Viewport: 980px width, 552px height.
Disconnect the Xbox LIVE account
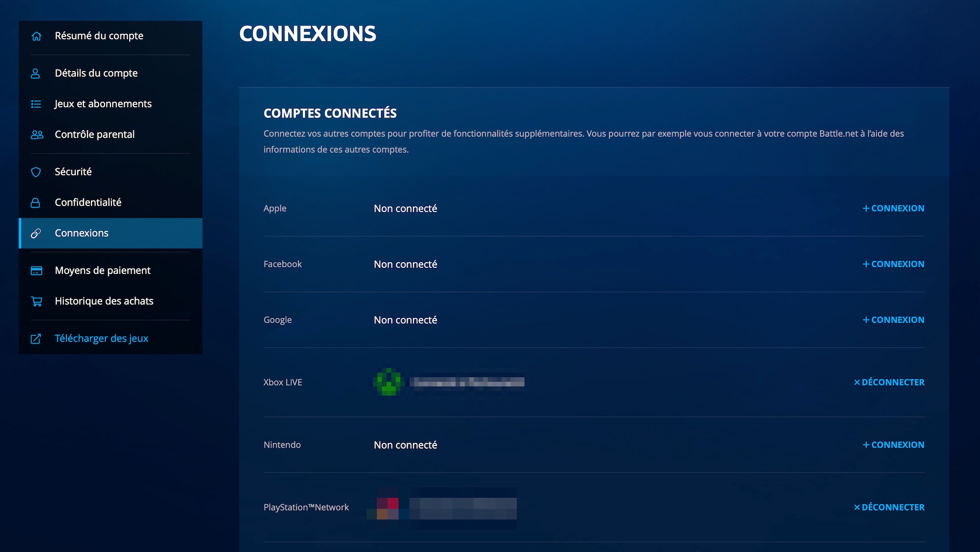pyautogui.click(x=889, y=382)
